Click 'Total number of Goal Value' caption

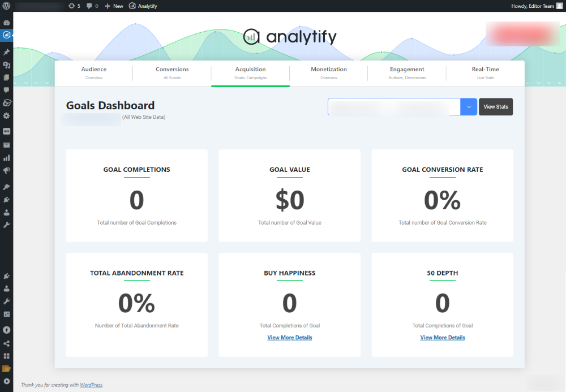pos(290,222)
